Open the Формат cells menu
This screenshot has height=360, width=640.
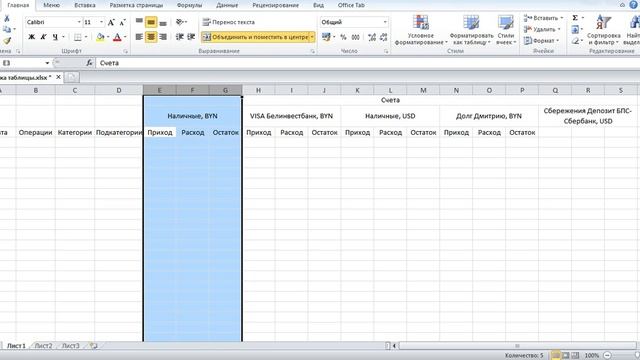tap(540, 41)
